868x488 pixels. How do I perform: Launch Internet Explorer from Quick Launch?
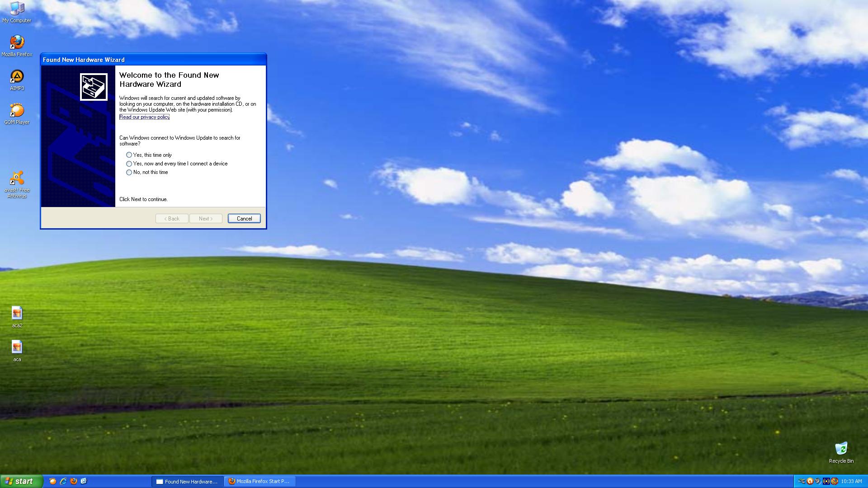[63, 481]
